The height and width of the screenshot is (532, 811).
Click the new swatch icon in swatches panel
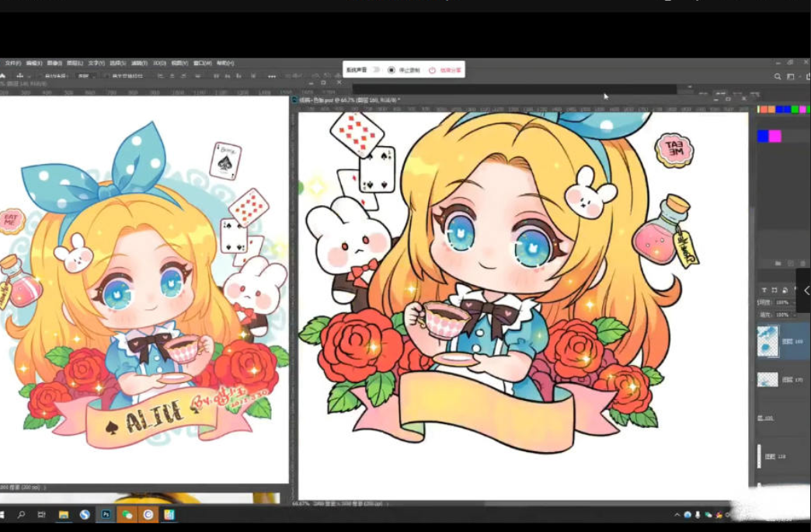tap(790, 263)
